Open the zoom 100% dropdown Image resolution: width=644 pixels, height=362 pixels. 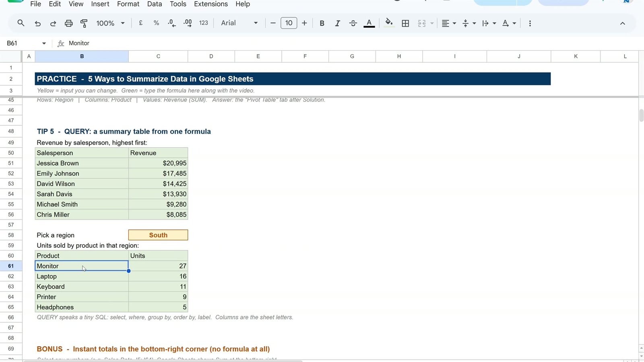point(110,23)
